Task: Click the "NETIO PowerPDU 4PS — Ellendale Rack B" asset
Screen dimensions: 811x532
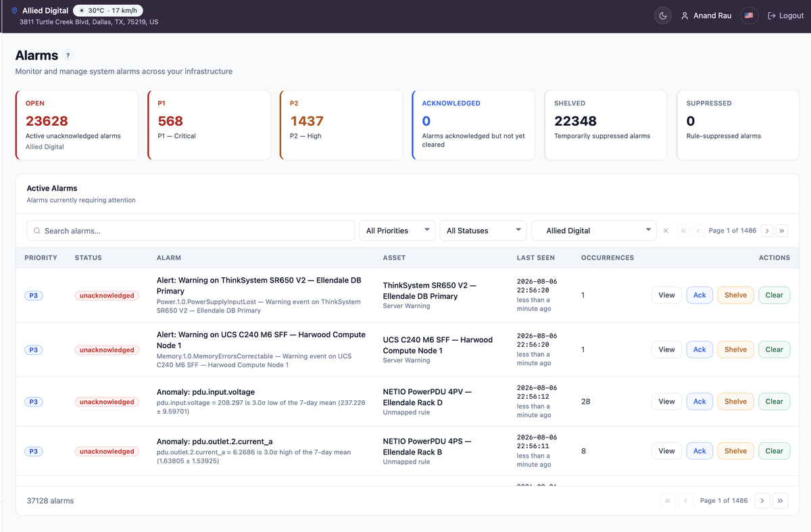Action: coord(427,446)
